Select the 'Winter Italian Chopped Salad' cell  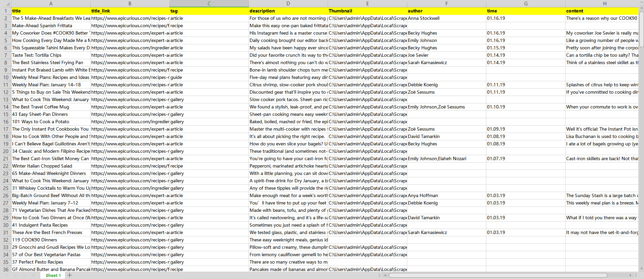click(51, 166)
